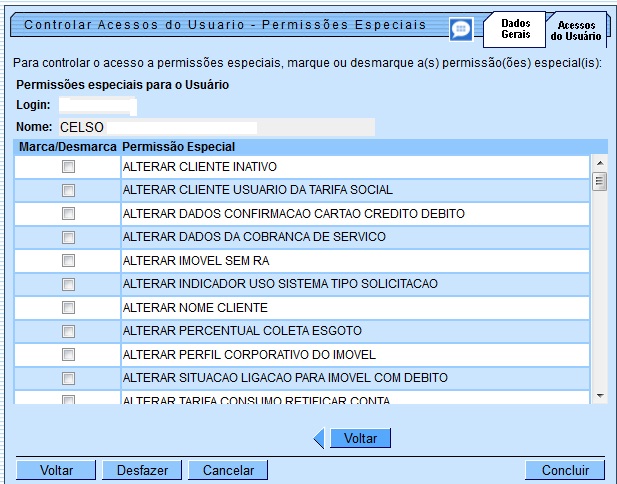Tick the ALTERAR IMOVEL SEM RA checkbox
Viewport: 617px width, 484px height.
pyautogui.click(x=68, y=260)
